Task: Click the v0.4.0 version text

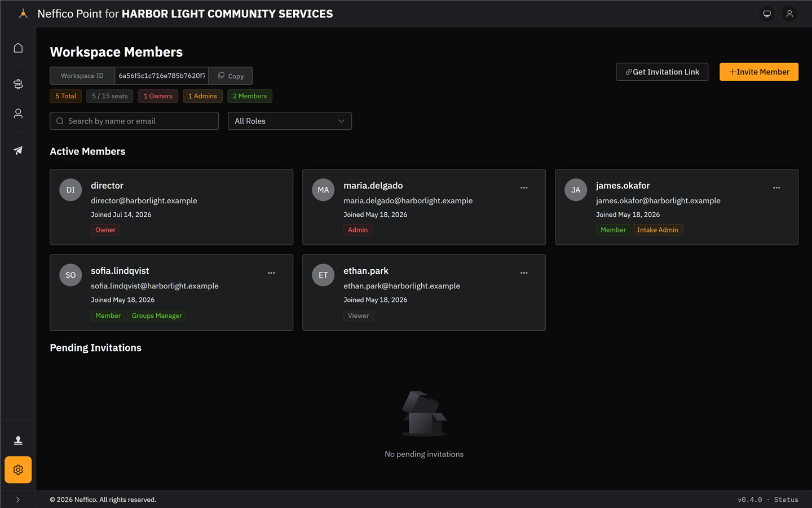Action: pyautogui.click(x=749, y=500)
